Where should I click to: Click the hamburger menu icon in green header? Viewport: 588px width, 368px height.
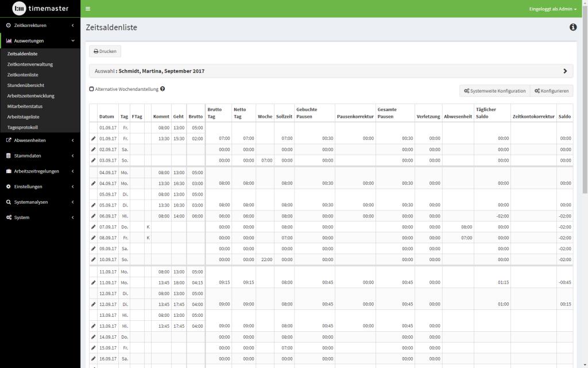pos(88,9)
